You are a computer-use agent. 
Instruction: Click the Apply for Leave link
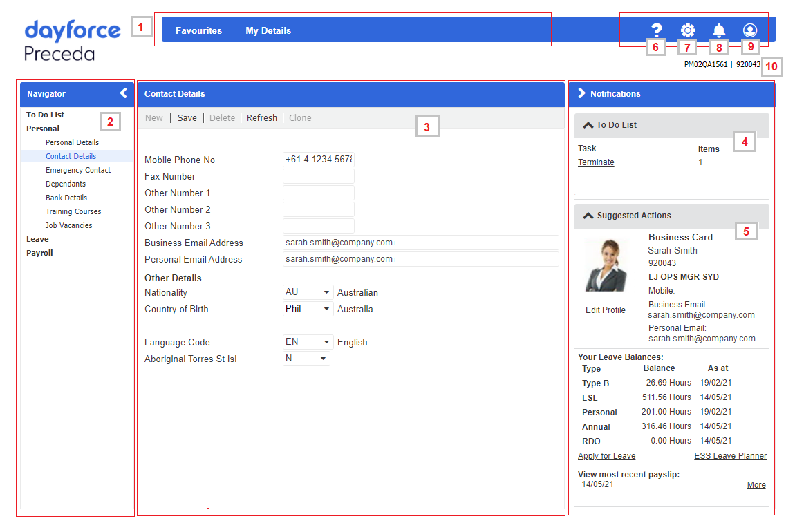point(606,456)
